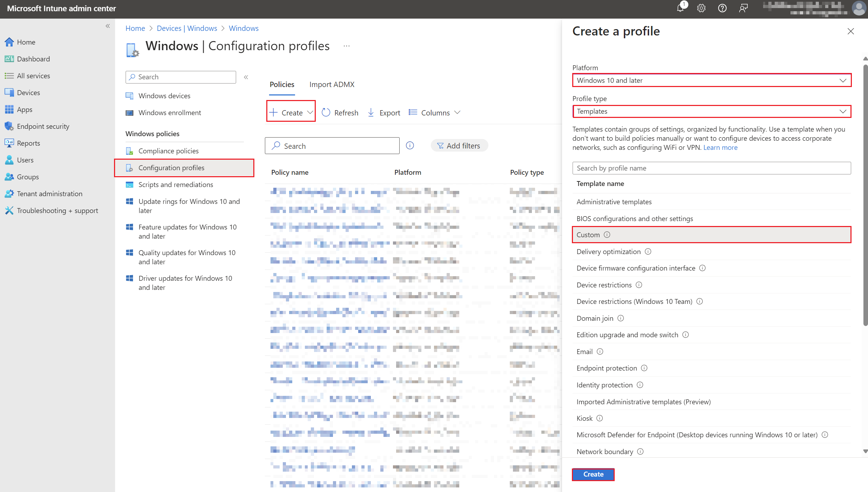Open Scripts and remediations menu item
Screen dimensions: 868x492
pos(175,185)
